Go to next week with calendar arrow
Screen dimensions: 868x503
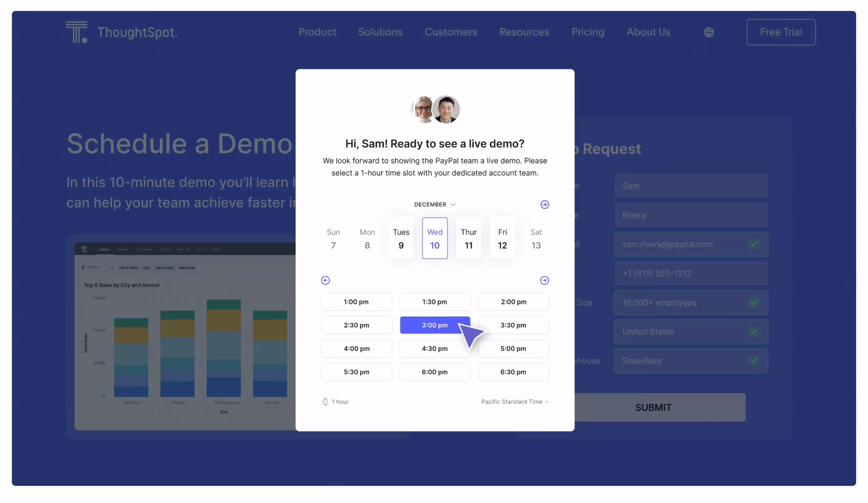[544, 204]
